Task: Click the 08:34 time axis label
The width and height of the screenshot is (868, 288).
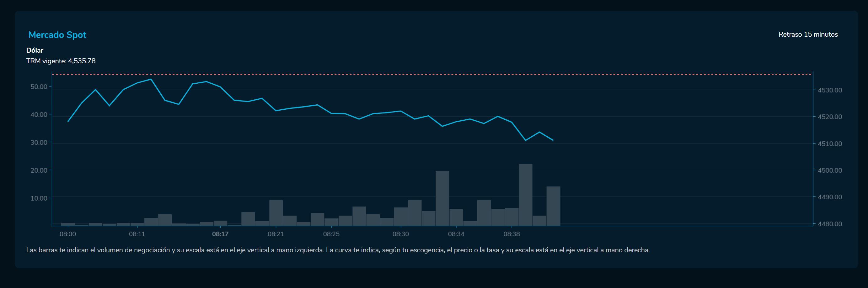Action: click(456, 234)
